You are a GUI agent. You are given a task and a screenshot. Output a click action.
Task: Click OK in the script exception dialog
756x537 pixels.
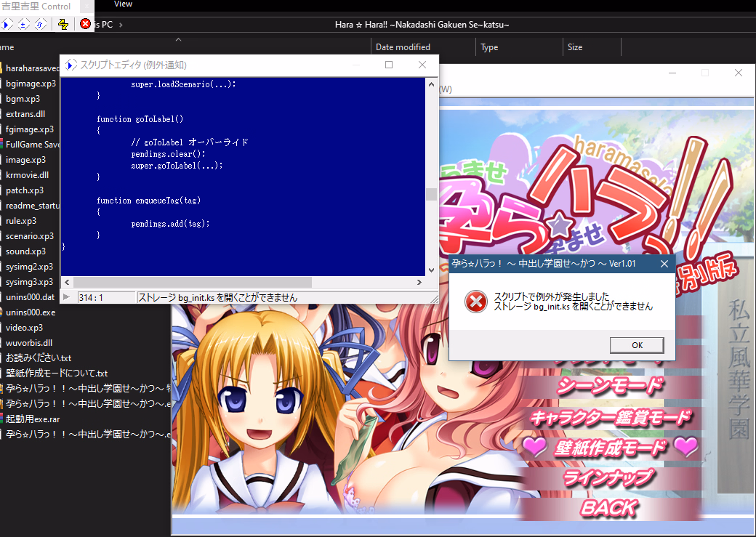(x=637, y=345)
